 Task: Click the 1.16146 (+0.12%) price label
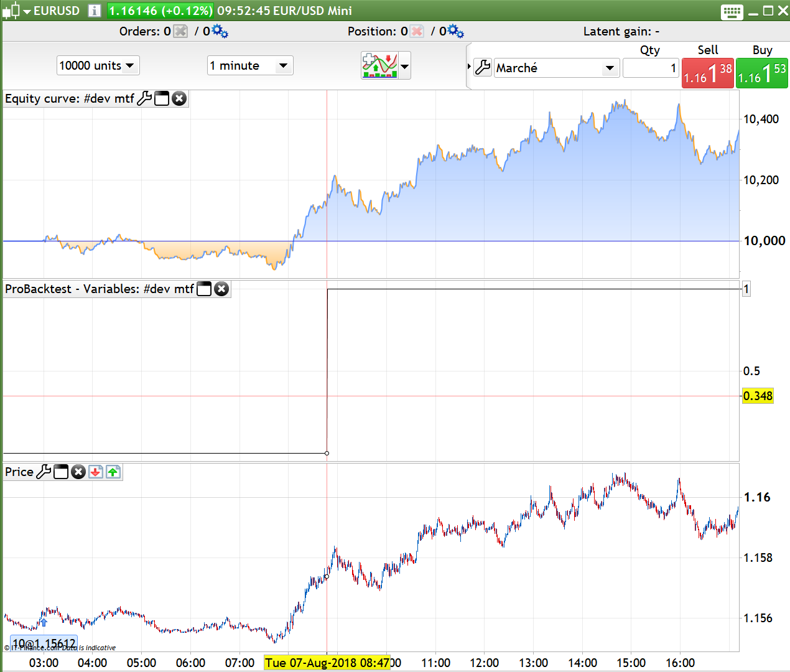pyautogui.click(x=160, y=11)
